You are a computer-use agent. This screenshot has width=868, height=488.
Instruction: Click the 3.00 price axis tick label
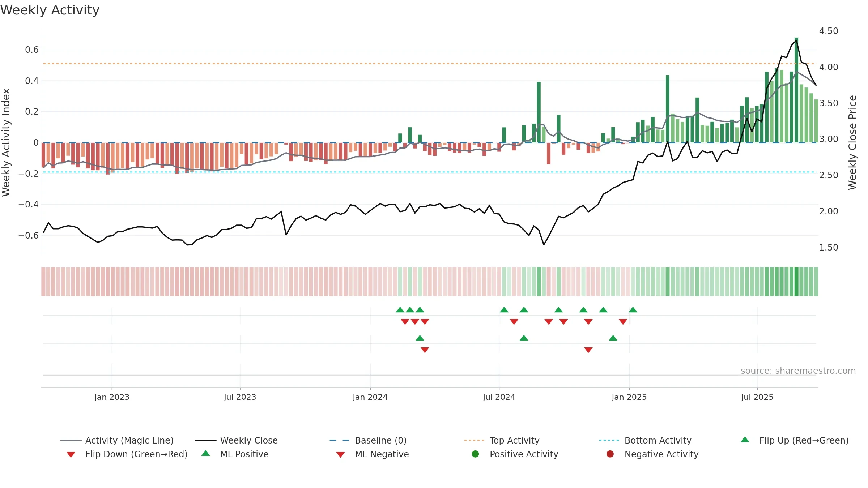pos(829,139)
